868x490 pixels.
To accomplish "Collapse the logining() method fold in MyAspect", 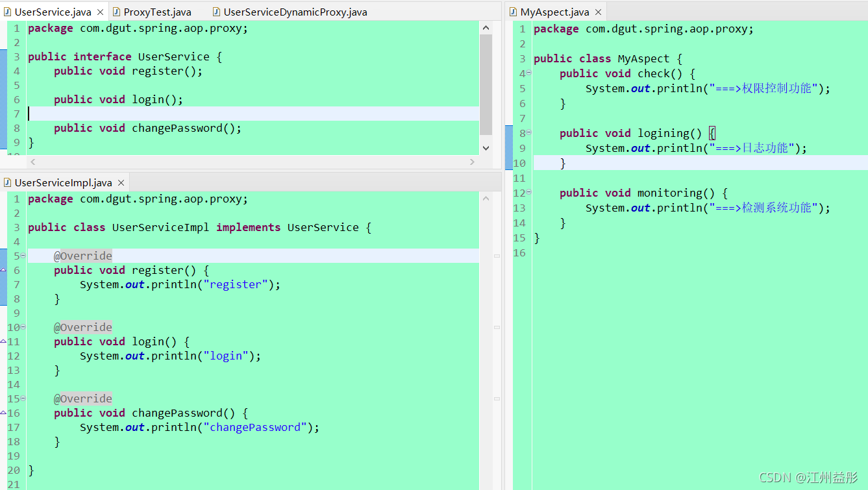I will (x=528, y=133).
